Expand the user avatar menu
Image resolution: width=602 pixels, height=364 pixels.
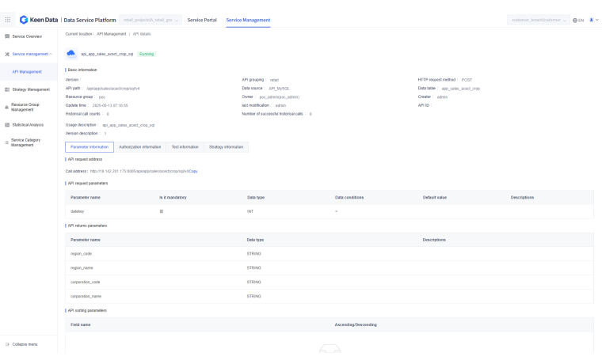(593, 20)
